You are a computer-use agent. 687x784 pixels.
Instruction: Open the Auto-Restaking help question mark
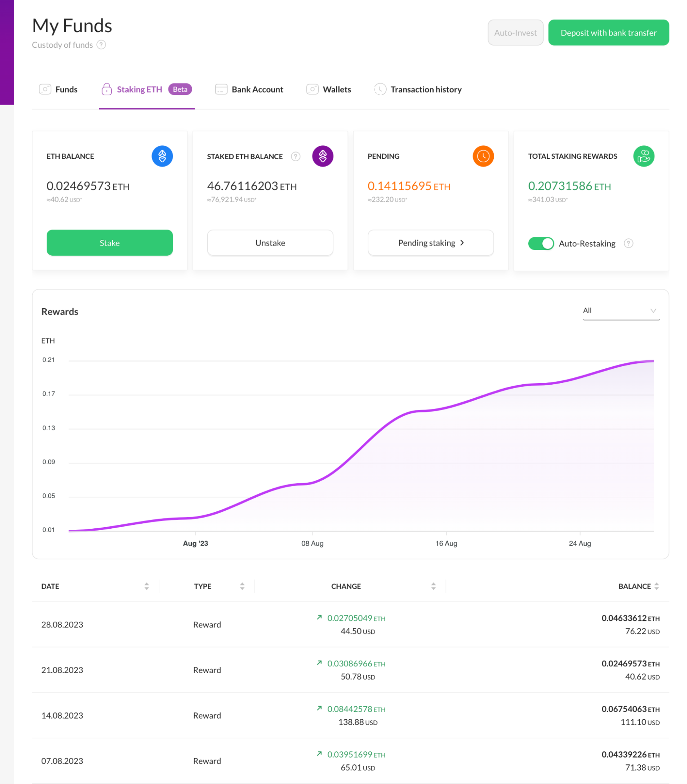628,244
